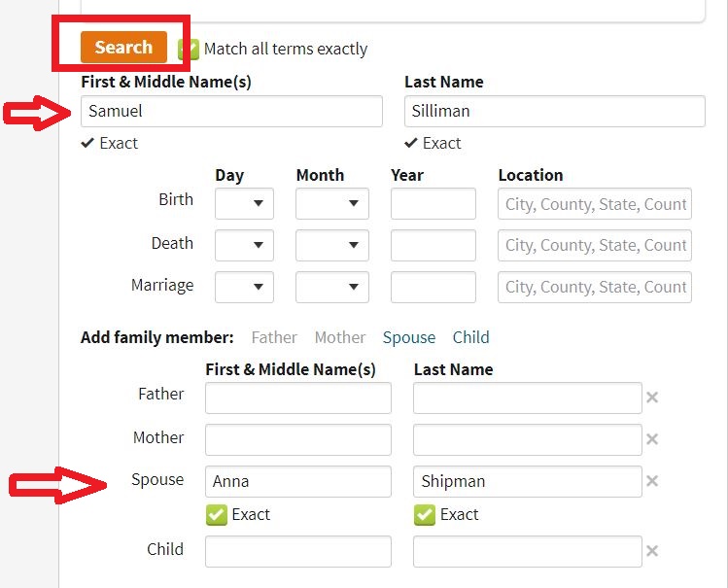This screenshot has width=728, height=588.
Task: Toggle Match all terms exactly checkbox
Action: click(190, 49)
